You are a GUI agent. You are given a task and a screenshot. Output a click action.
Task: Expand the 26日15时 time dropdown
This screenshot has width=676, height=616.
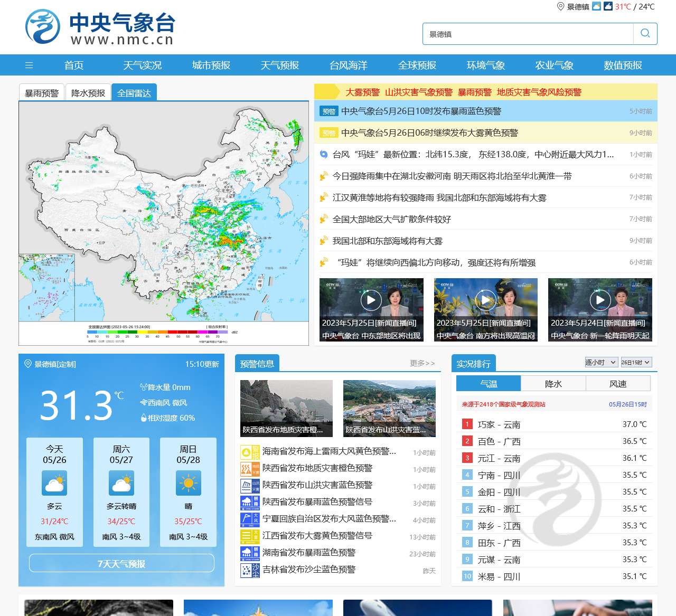coord(636,362)
